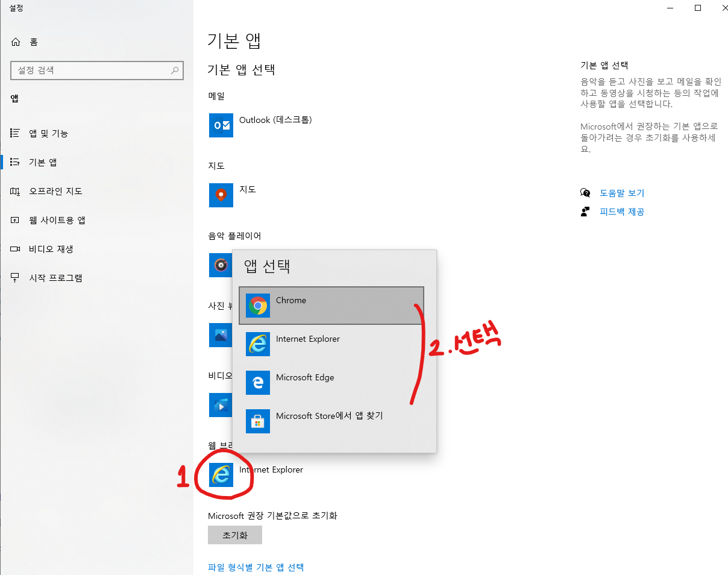Open the 피드백 제공 link
The width and height of the screenshot is (728, 575).
click(x=622, y=212)
